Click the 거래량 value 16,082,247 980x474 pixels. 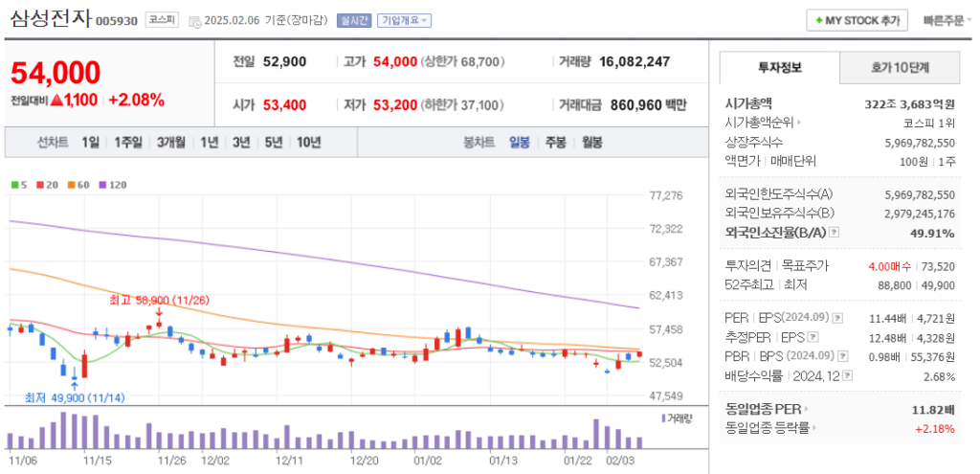tap(635, 61)
